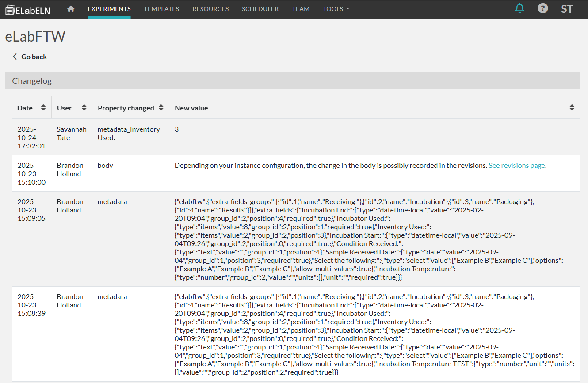Open the ST user avatar menu

click(x=567, y=9)
